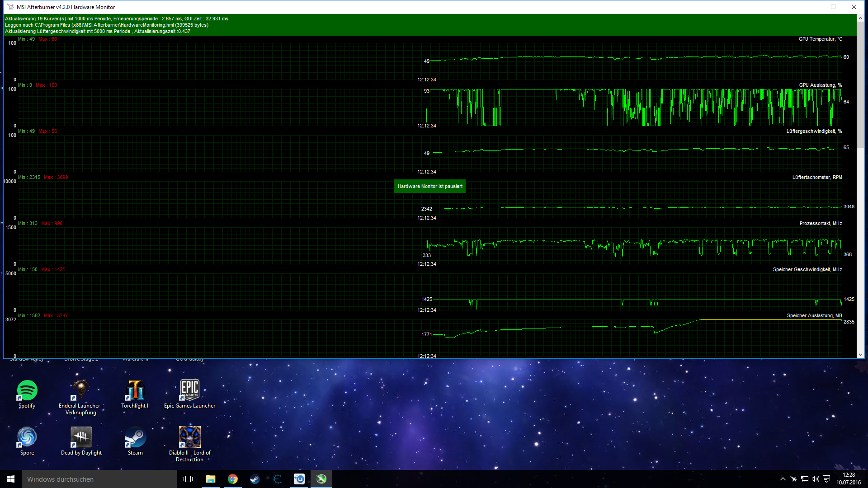Open the Torchlight II desktop icon
The height and width of the screenshot is (488, 868).
[135, 390]
